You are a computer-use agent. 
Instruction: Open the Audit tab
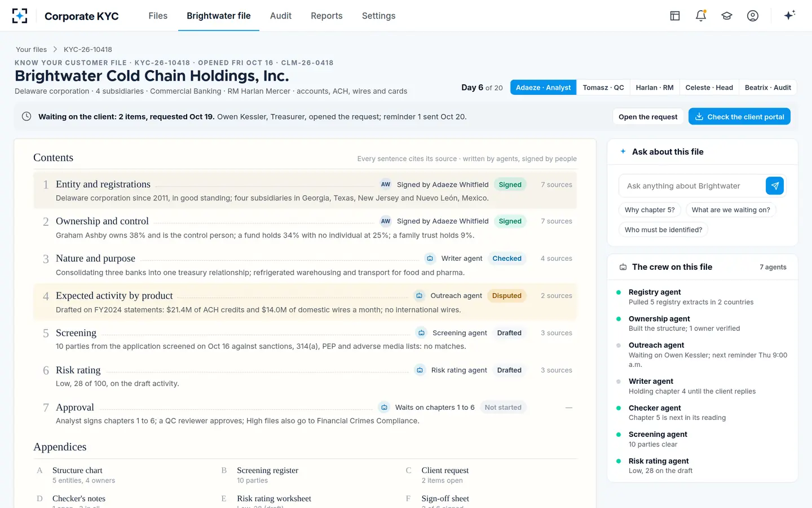point(281,16)
